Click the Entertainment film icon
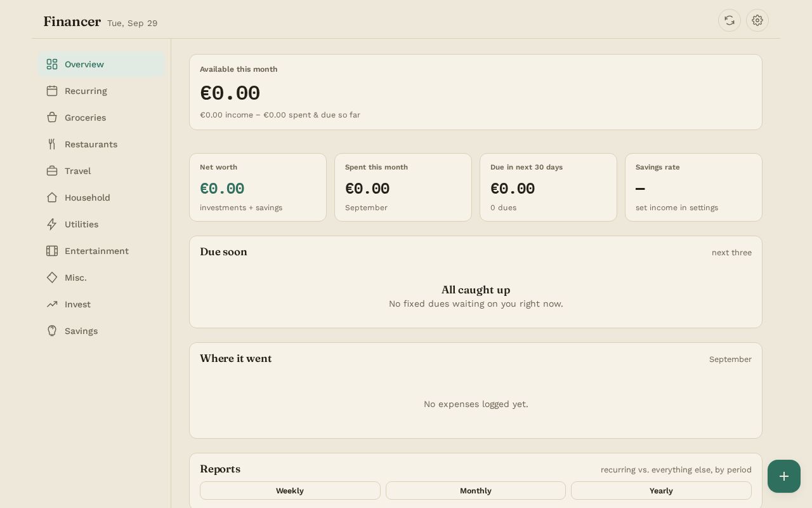 [x=52, y=251]
